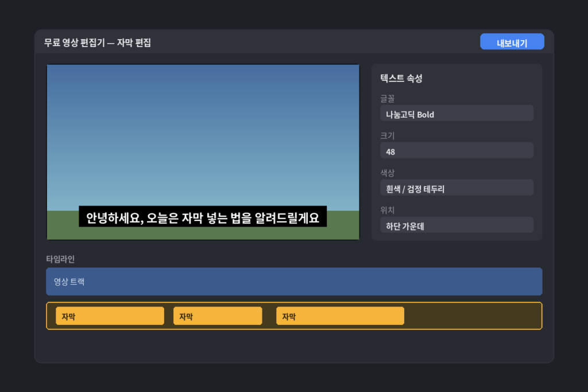The image size is (588, 392).
Task: Click the 색상 label
Action: (388, 173)
